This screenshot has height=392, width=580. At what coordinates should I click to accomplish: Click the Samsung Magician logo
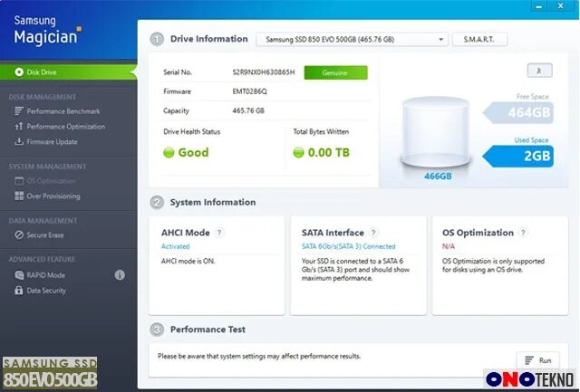(48, 30)
